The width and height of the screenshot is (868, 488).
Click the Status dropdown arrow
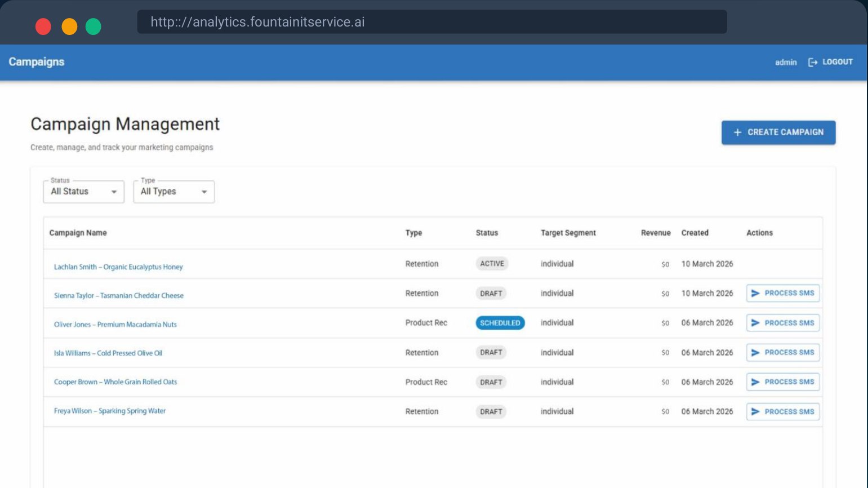[x=114, y=192]
